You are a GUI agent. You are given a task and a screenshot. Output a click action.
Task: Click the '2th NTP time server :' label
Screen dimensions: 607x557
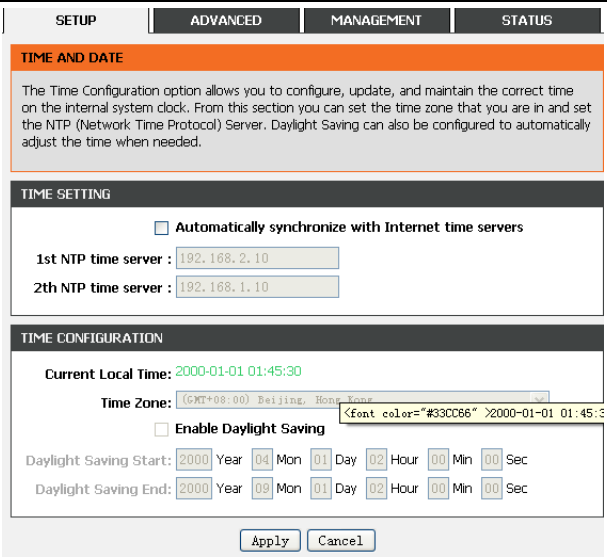tap(103, 288)
